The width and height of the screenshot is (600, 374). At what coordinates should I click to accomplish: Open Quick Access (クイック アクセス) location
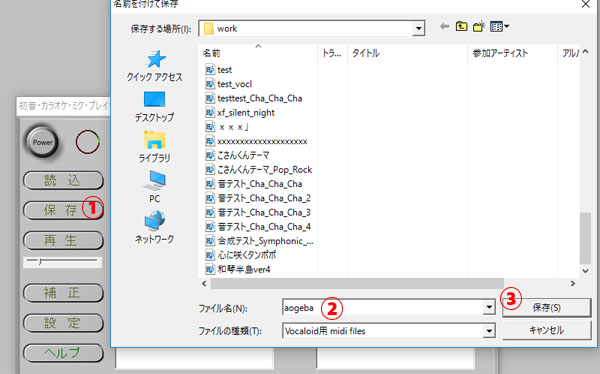pyautogui.click(x=155, y=66)
